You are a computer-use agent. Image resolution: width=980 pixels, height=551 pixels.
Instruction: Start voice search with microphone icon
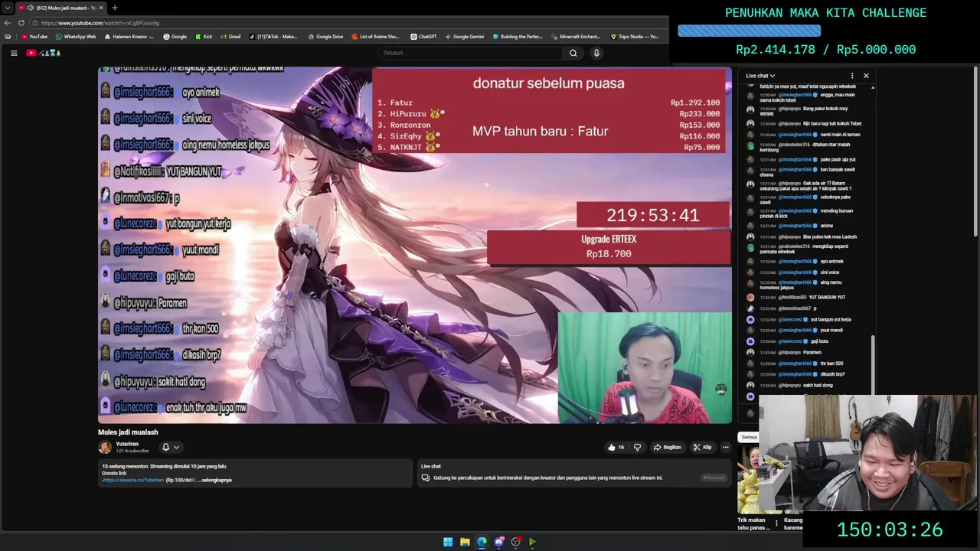point(596,53)
